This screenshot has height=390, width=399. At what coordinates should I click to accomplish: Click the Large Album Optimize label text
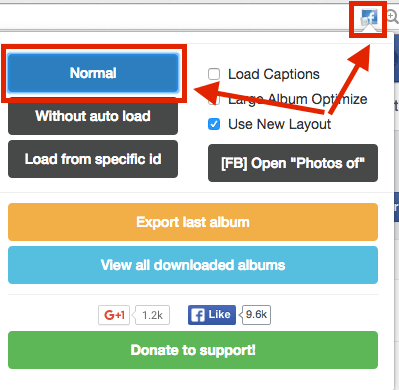tap(298, 99)
